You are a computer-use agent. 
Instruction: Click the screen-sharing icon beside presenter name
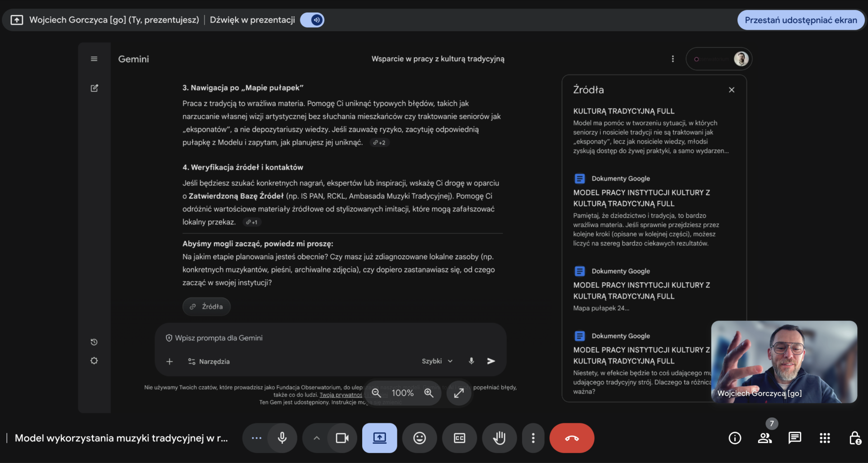point(17,20)
